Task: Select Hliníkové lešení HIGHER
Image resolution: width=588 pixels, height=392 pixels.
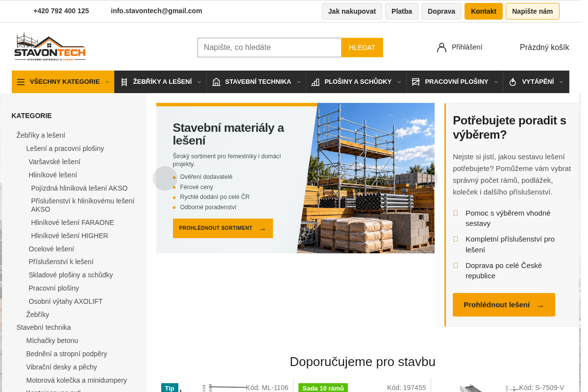Action: coord(70,236)
